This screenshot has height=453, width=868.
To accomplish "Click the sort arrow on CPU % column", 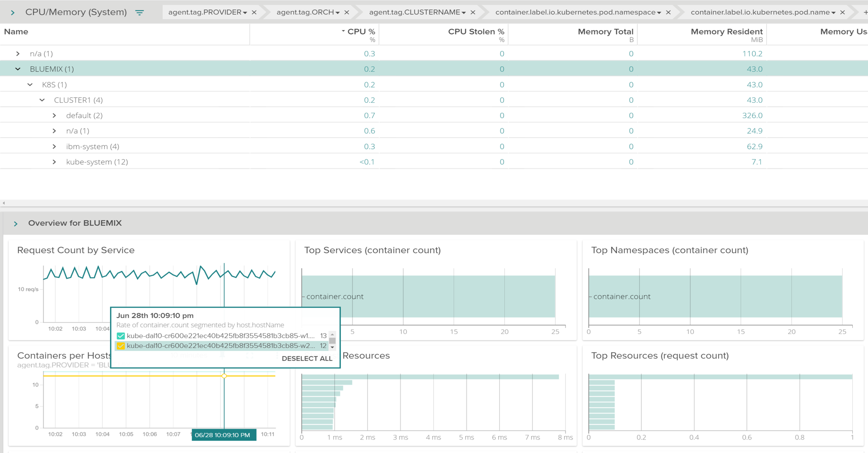I will point(343,31).
